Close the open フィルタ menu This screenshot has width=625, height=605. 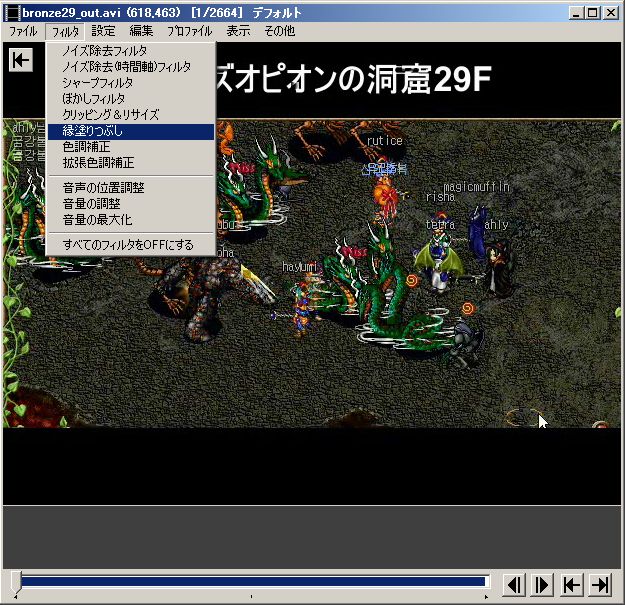click(x=65, y=31)
